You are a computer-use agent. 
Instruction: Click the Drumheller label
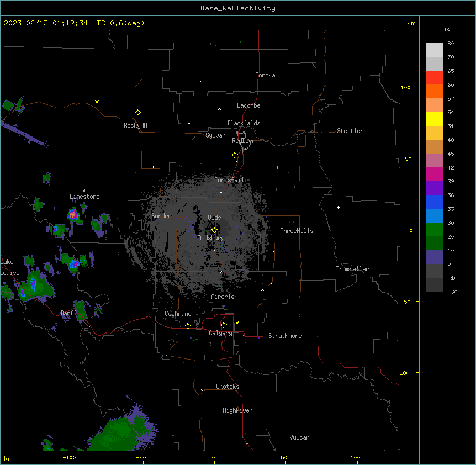(352, 269)
